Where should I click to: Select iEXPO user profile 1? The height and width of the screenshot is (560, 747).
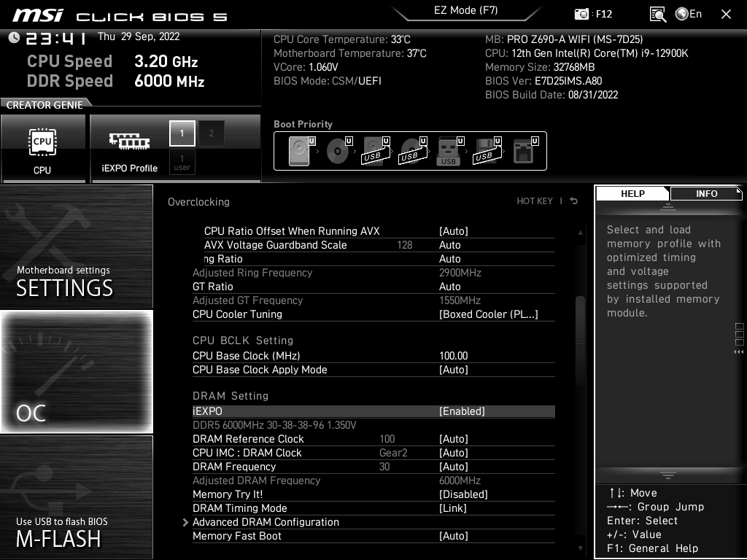(x=182, y=162)
